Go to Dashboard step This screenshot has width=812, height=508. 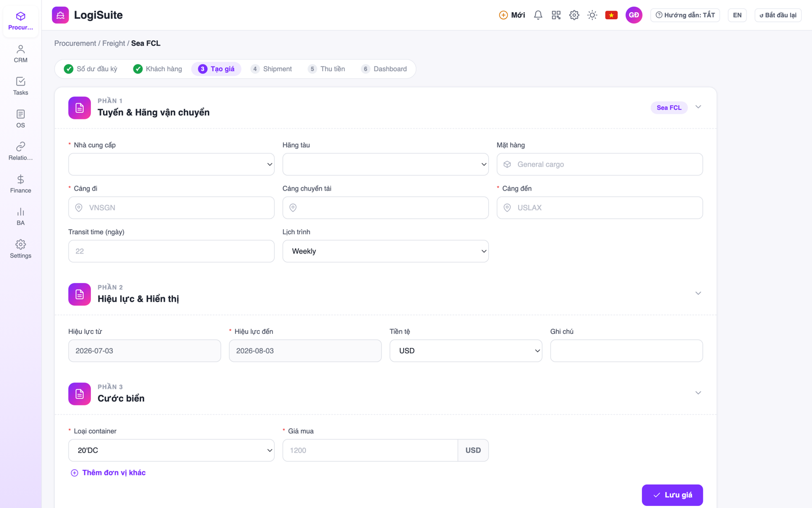(384, 69)
